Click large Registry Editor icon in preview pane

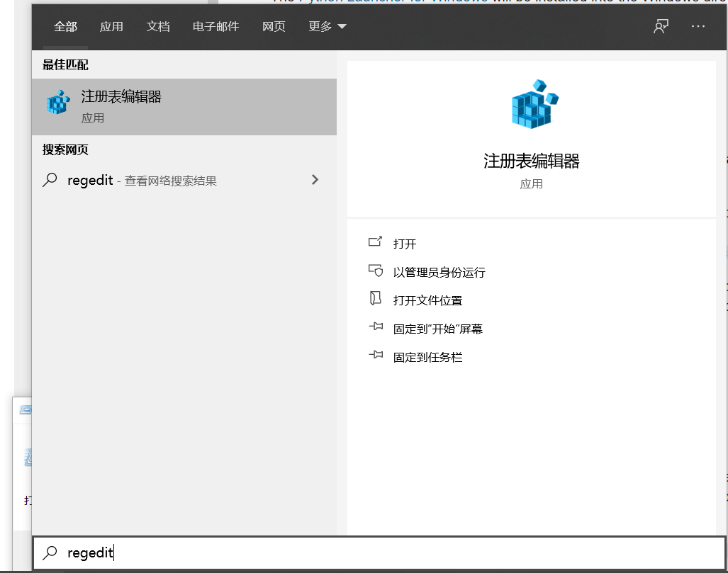534,104
